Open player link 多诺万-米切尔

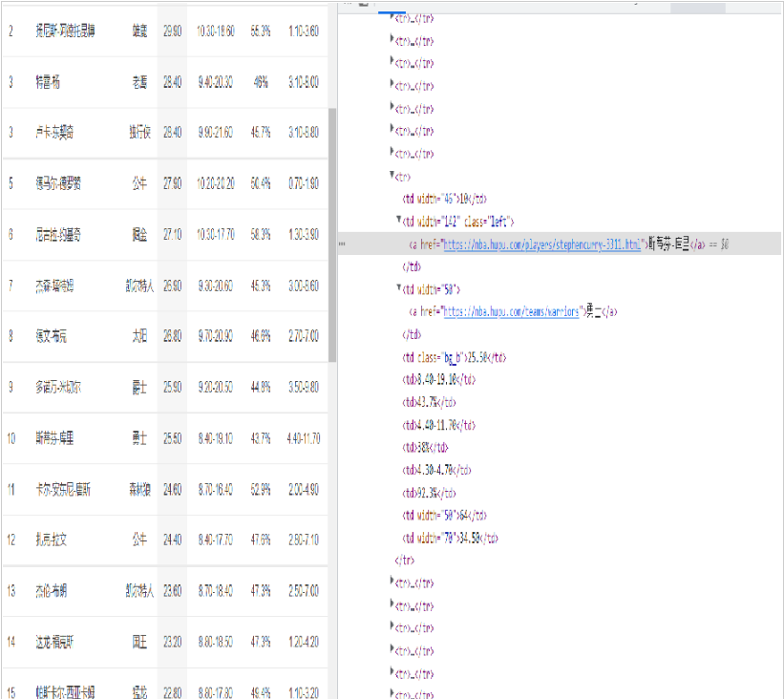click(x=58, y=387)
